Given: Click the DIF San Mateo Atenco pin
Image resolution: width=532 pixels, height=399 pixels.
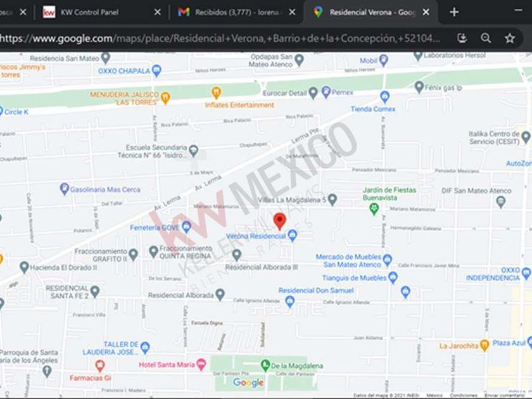Looking at the screenshot, I should (x=501, y=202).
